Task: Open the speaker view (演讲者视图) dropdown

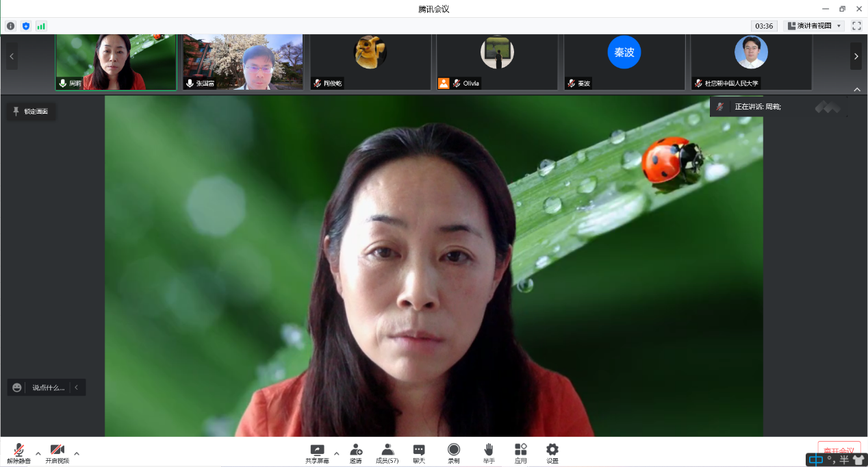Action: pos(814,26)
